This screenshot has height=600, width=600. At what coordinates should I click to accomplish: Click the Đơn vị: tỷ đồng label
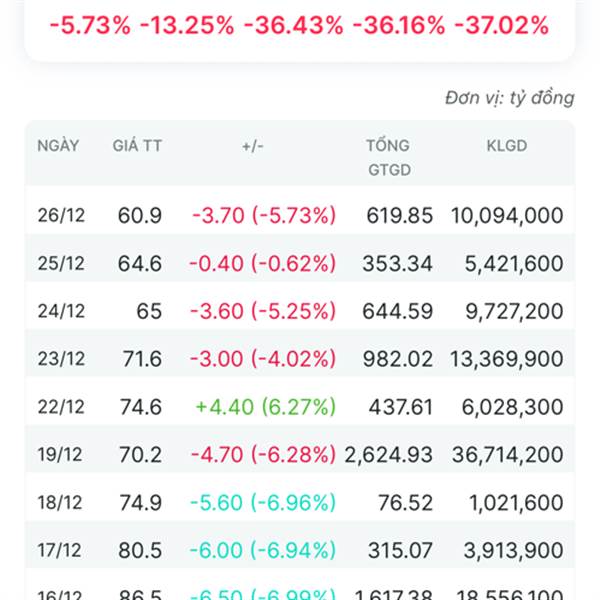tap(510, 98)
